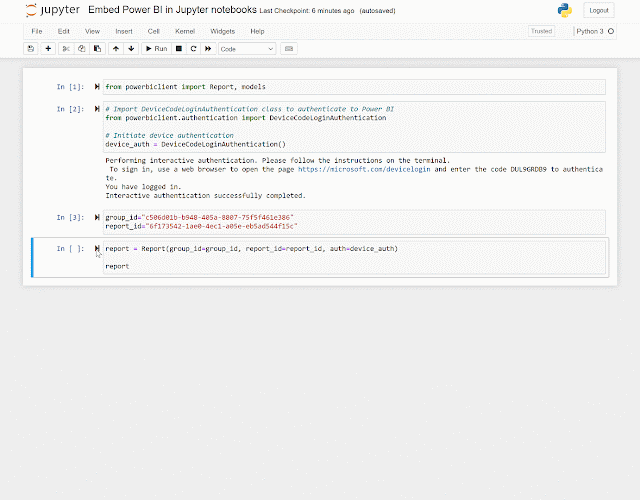Run cell In [3] with its run icon

[97, 217]
